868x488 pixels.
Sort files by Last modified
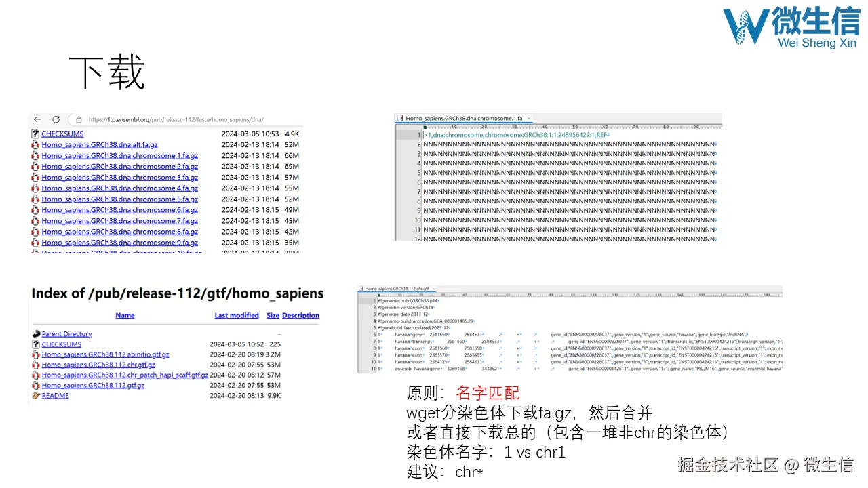click(237, 315)
